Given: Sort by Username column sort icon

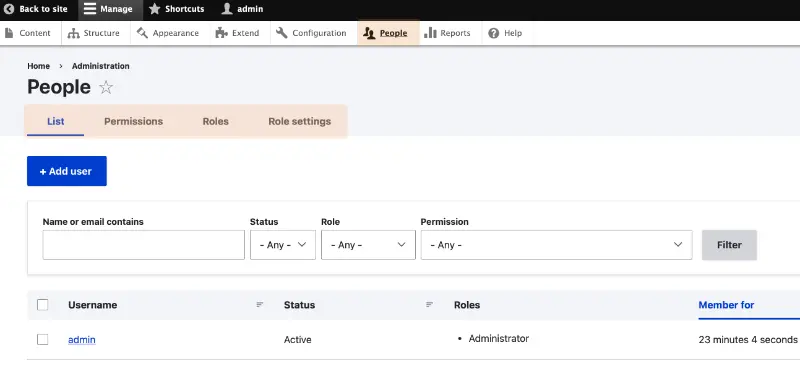Looking at the screenshot, I should click(260, 305).
